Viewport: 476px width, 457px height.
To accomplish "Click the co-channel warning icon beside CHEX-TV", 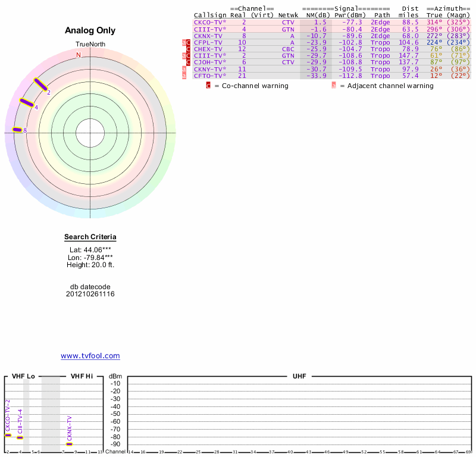I will coord(188,49).
